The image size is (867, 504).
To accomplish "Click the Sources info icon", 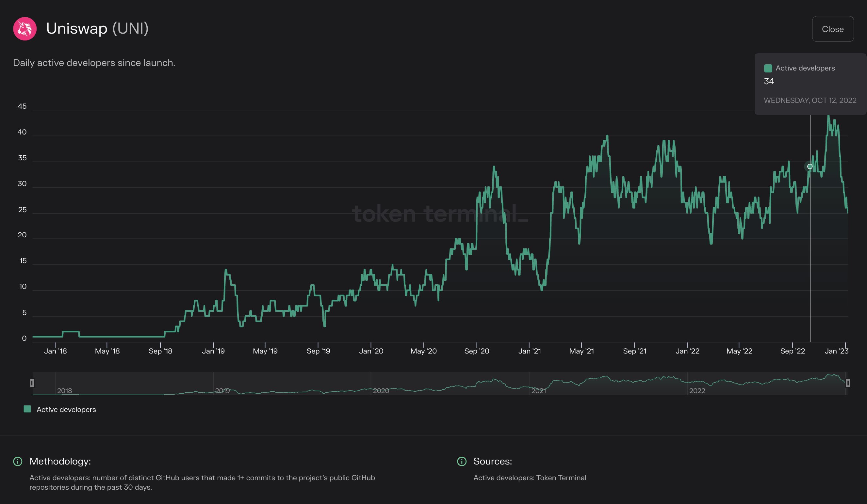I will tap(461, 461).
